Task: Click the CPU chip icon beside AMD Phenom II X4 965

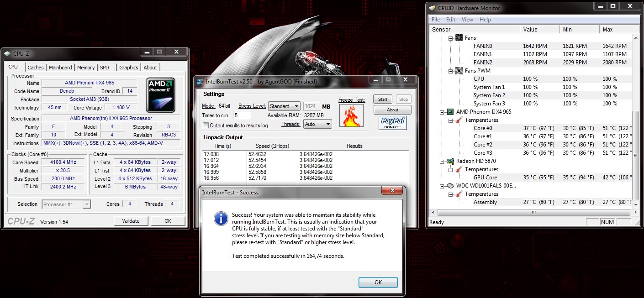Action: (x=450, y=112)
